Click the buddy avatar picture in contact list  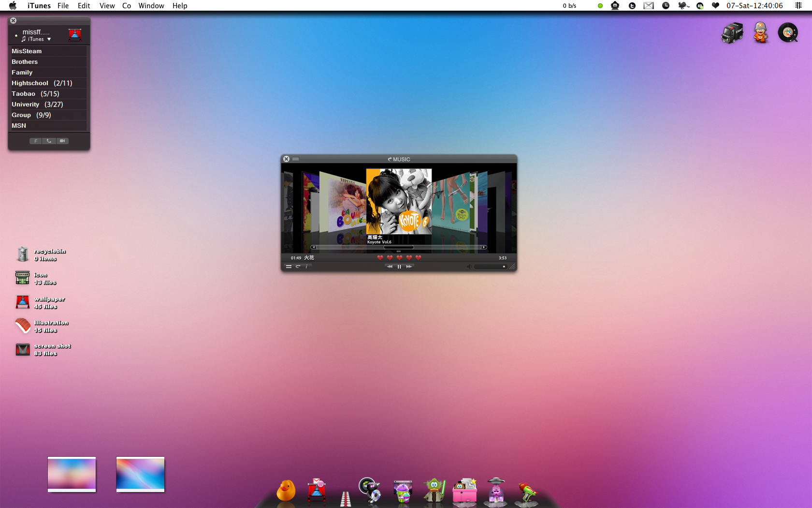point(75,34)
